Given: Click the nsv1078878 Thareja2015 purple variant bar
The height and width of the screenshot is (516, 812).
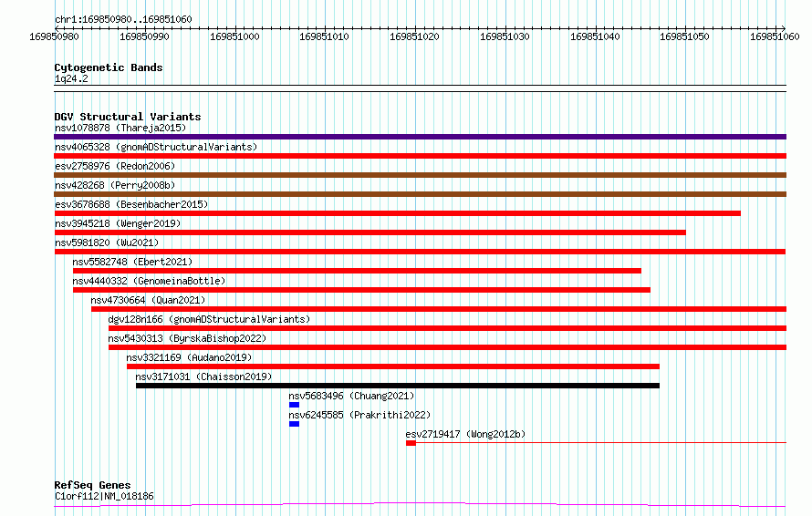Looking at the screenshot, I should coord(420,137).
